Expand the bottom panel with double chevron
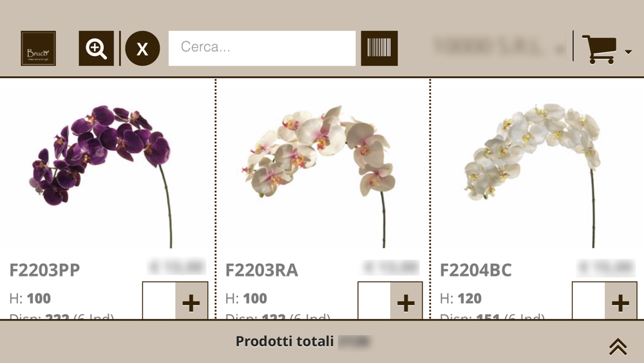Image resolution: width=644 pixels, height=363 pixels. point(618,347)
